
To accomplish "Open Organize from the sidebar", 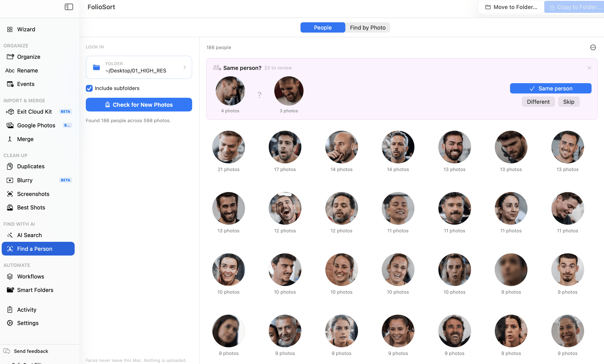I will tap(38, 57).
